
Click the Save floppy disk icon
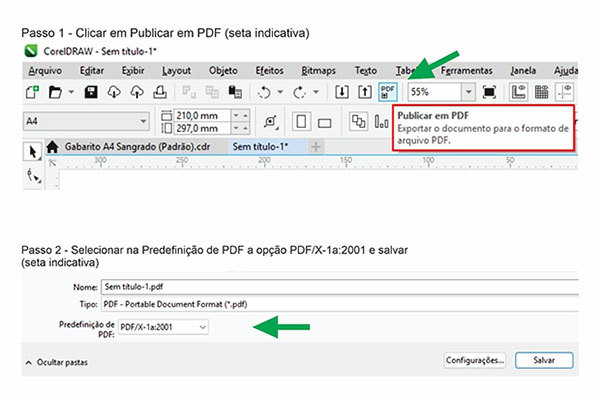(91, 92)
